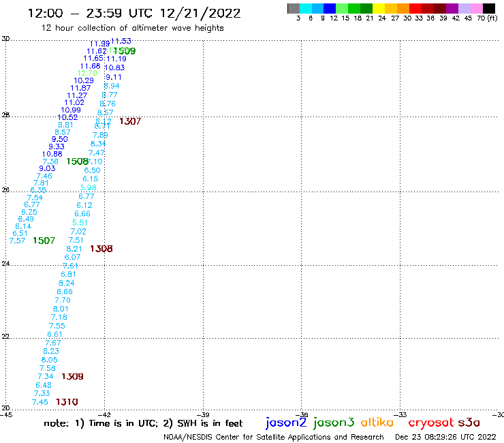Select the 'jason3' satellite legend label
Image resolution: width=504 pixels, height=443 pixels.
tap(334, 423)
